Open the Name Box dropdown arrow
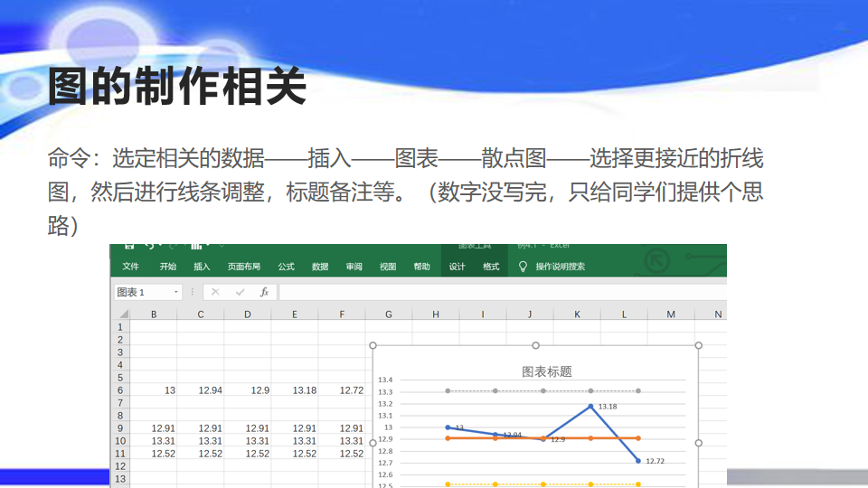The width and height of the screenshot is (868, 488). tap(176, 292)
